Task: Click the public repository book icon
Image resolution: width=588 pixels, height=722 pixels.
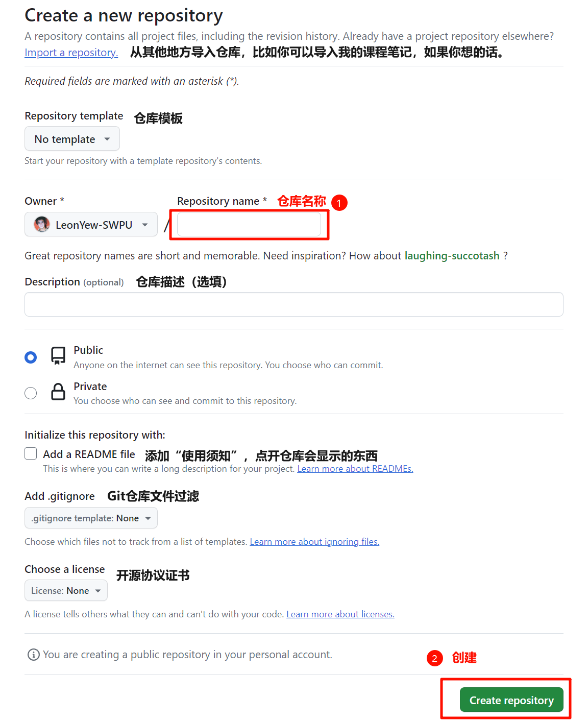Action: click(x=58, y=356)
